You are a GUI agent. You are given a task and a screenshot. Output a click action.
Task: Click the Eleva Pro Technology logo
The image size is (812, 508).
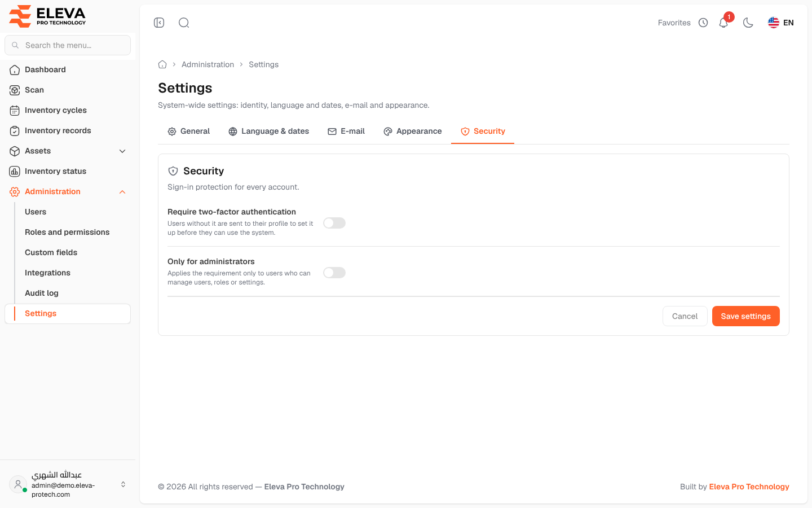point(47,16)
